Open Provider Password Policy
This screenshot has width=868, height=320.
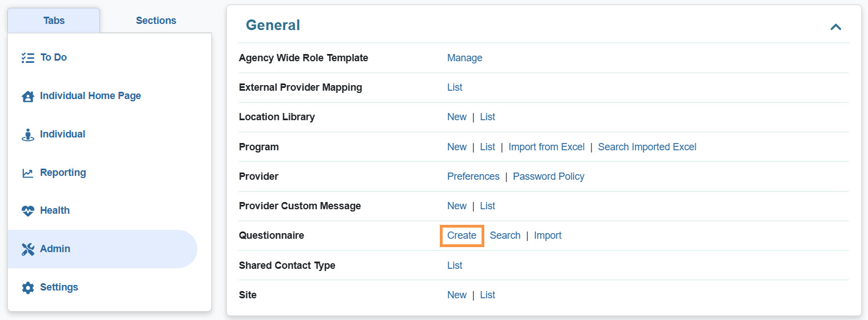(x=548, y=176)
